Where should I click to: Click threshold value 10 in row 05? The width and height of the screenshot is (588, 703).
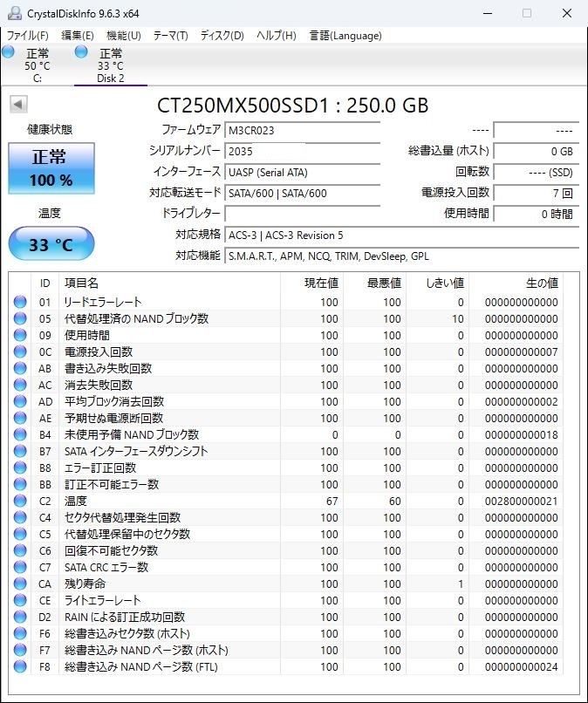click(457, 318)
